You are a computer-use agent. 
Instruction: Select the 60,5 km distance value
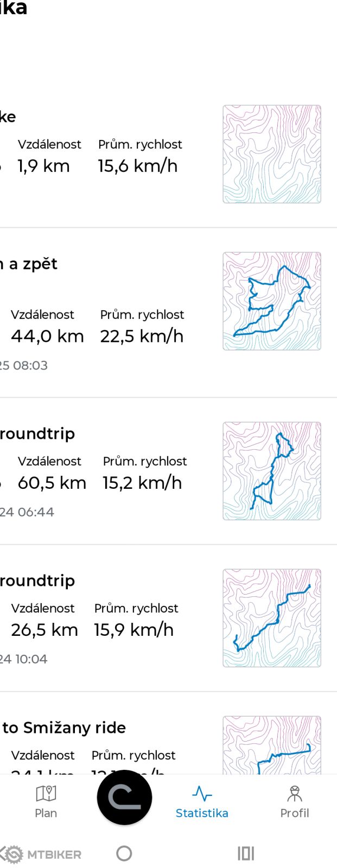[x=52, y=483]
